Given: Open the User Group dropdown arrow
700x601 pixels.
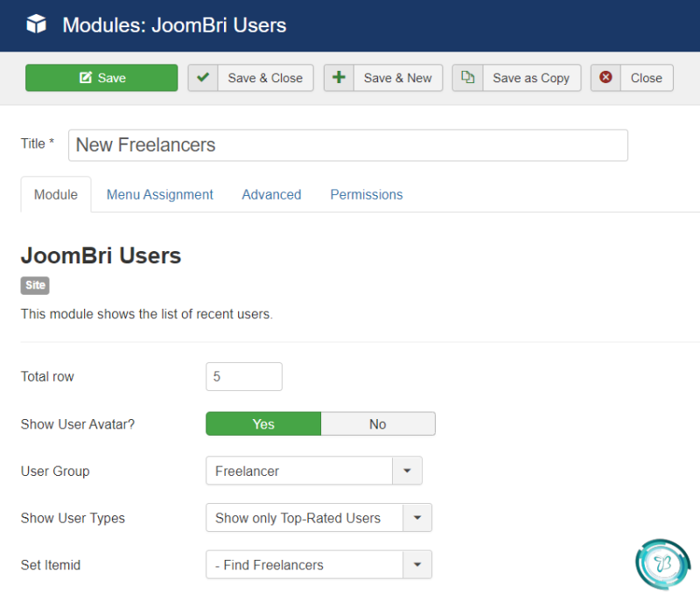Looking at the screenshot, I should [407, 471].
